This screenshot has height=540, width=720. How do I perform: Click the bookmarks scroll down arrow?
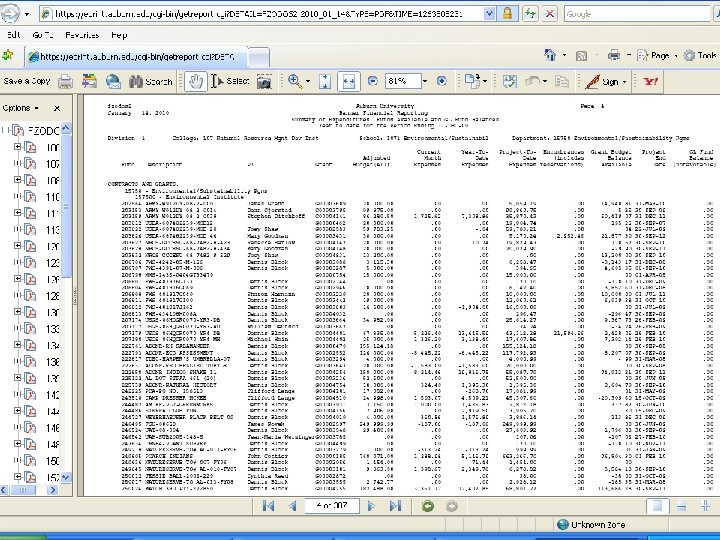point(66,478)
